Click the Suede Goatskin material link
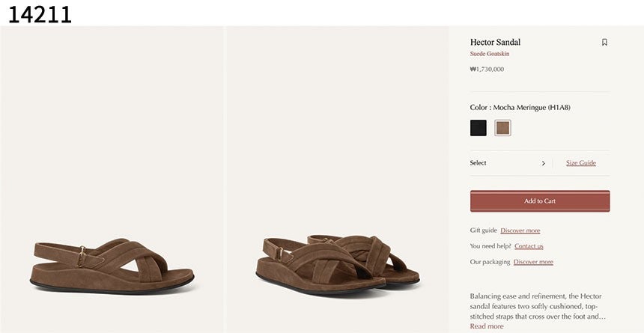 (x=490, y=54)
